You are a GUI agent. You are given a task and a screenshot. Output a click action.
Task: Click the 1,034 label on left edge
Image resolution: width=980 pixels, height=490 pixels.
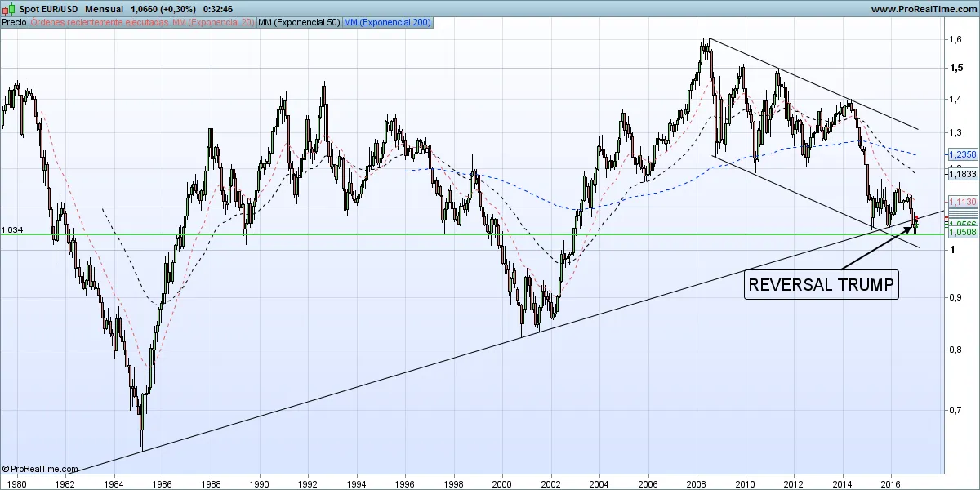pyautogui.click(x=12, y=230)
